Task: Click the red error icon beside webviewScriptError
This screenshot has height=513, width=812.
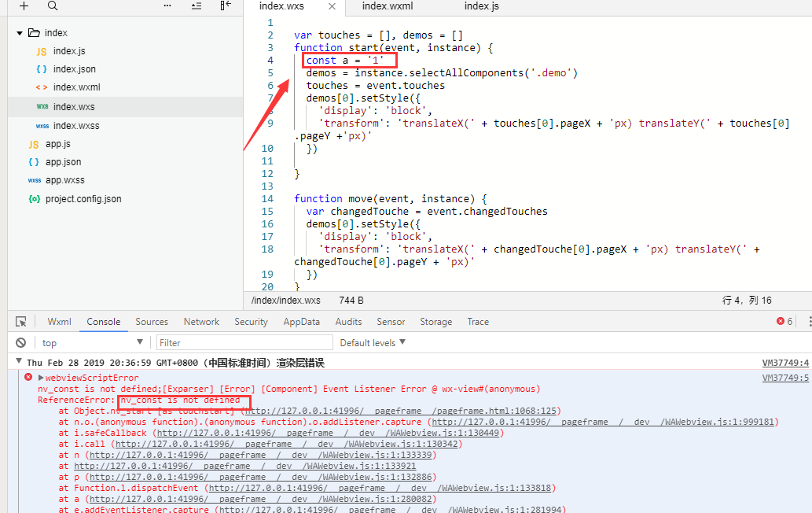Action: coord(28,377)
